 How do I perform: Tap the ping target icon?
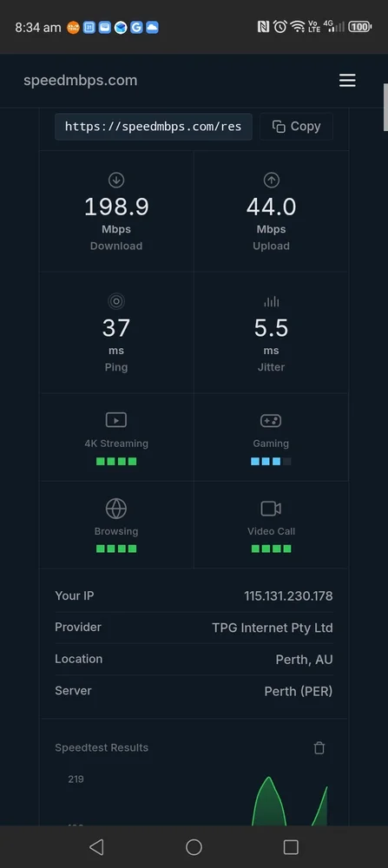pos(116,302)
